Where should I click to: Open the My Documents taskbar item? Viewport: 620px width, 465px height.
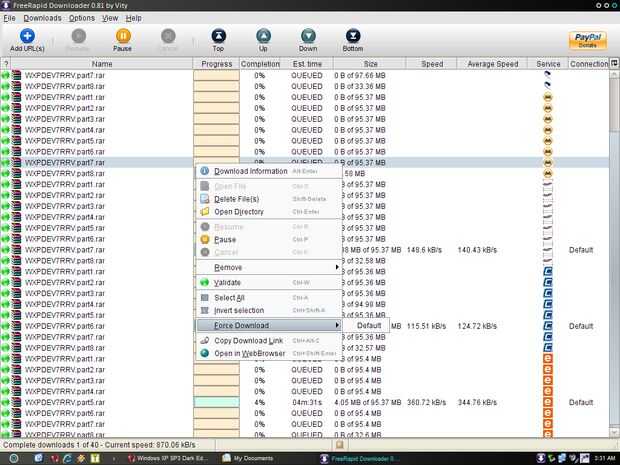pos(248,458)
